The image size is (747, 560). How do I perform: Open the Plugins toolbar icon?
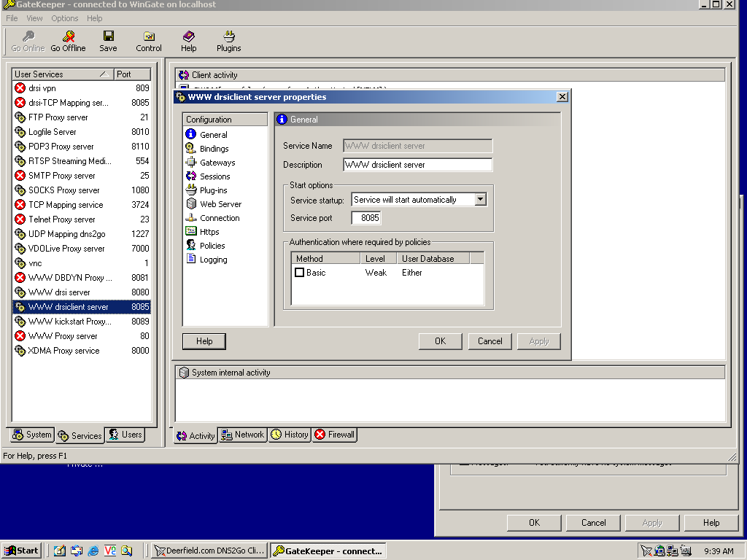tap(228, 36)
